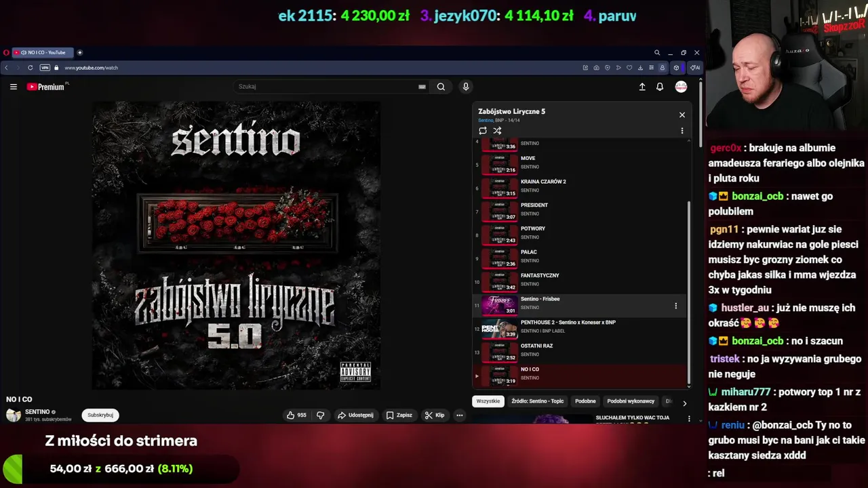The width and height of the screenshot is (868, 488).
Task: Add page to Opera bookmarks heart
Action: point(629,68)
